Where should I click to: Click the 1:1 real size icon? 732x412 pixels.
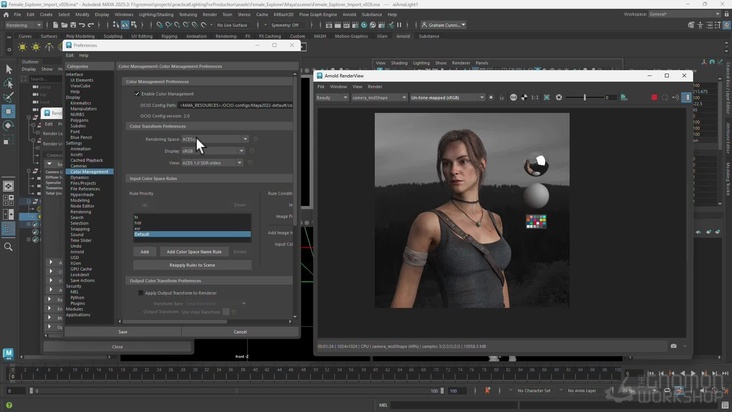pos(535,97)
